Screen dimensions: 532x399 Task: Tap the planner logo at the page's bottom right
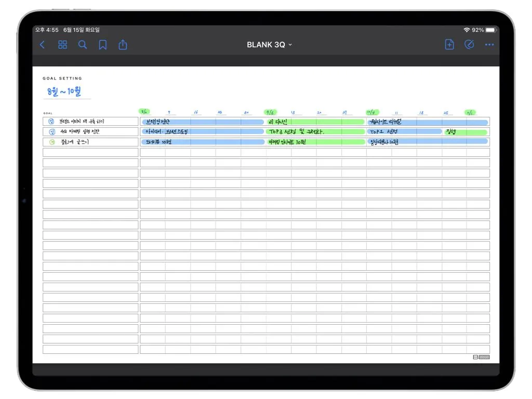click(481, 357)
